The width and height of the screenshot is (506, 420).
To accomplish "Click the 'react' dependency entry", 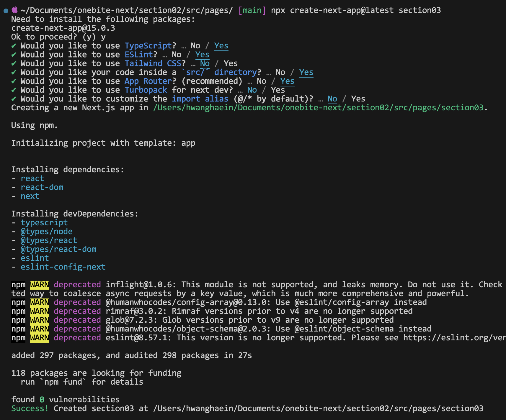I will tap(32, 179).
